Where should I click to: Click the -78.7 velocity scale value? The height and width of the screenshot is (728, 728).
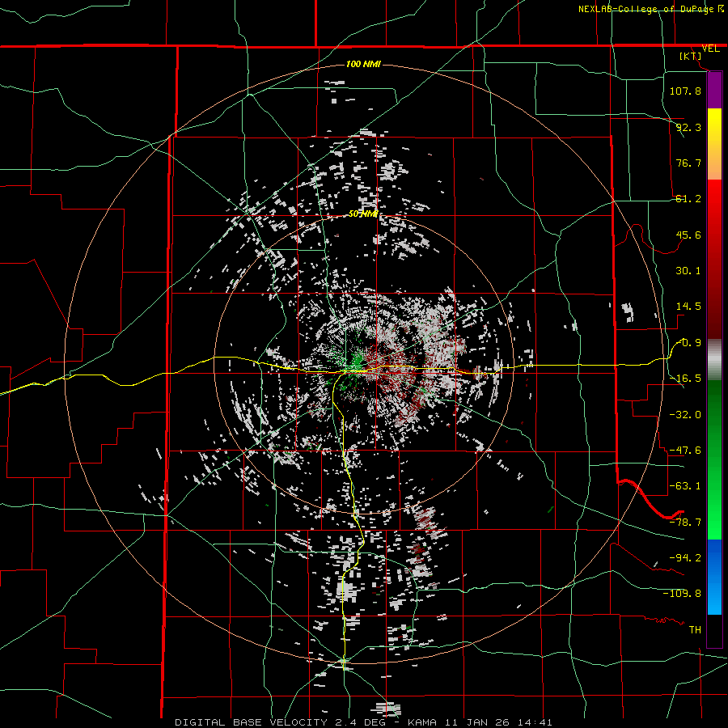(685, 523)
